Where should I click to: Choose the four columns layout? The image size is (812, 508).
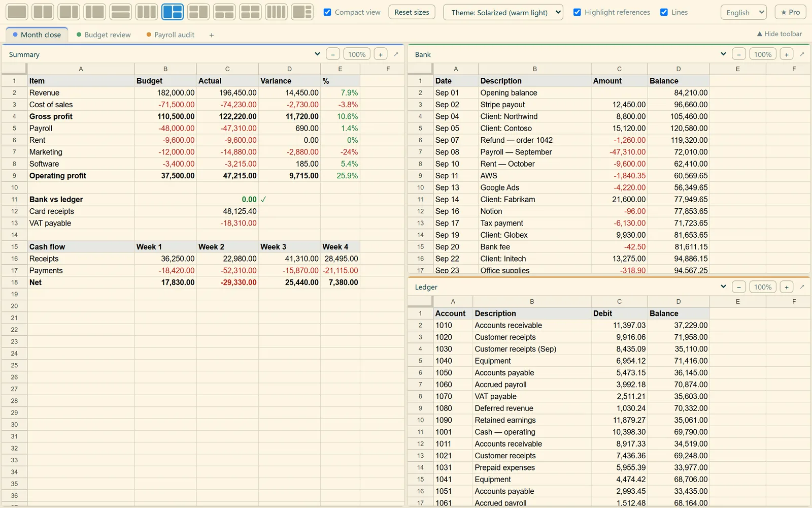276,12
